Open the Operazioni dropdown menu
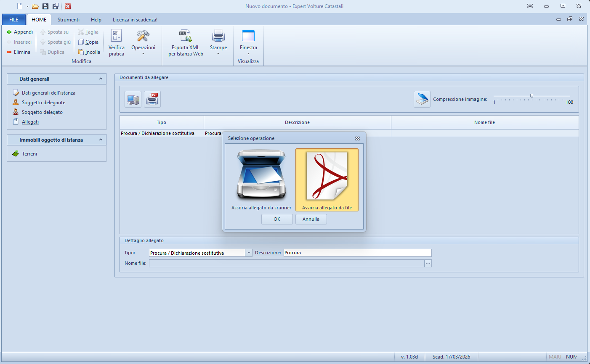This screenshot has width=590, height=364. click(143, 42)
